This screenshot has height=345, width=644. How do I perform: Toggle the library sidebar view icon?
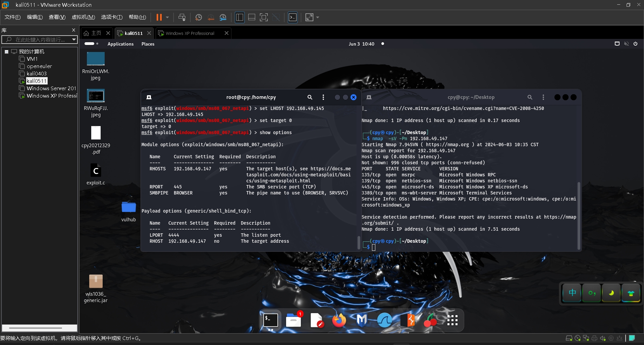(x=239, y=17)
